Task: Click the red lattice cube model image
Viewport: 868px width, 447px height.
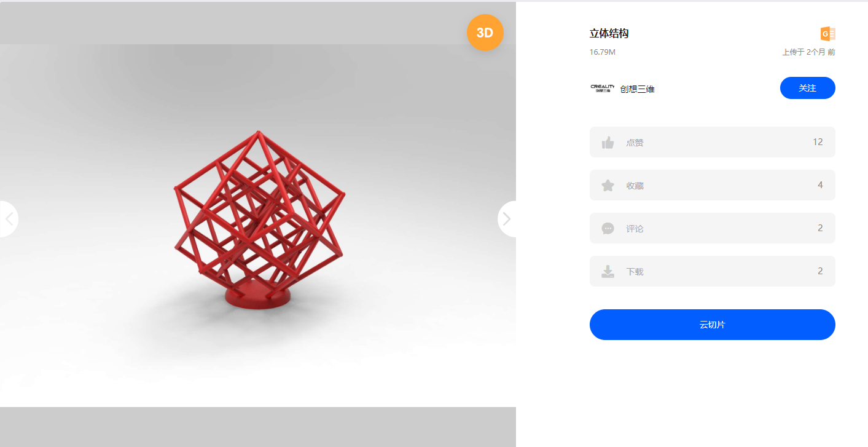Action: (x=259, y=219)
